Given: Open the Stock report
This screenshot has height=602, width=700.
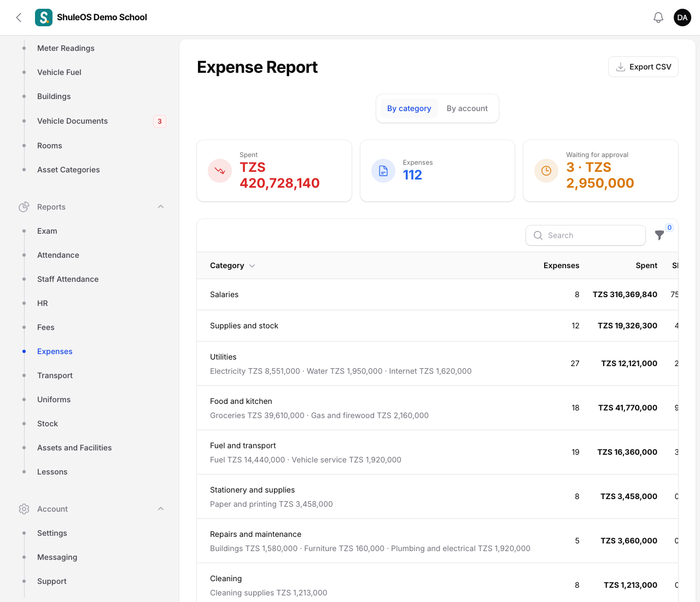Looking at the screenshot, I should pyautogui.click(x=48, y=424).
